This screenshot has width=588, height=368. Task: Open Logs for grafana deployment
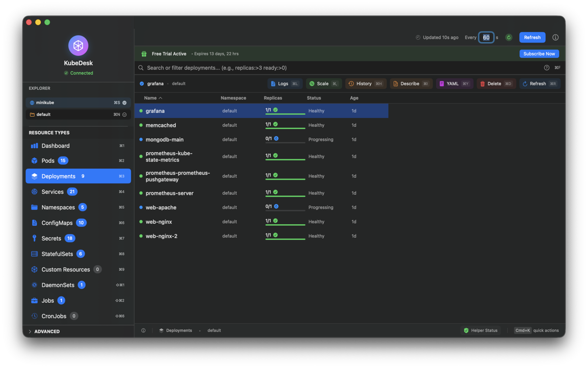point(284,84)
